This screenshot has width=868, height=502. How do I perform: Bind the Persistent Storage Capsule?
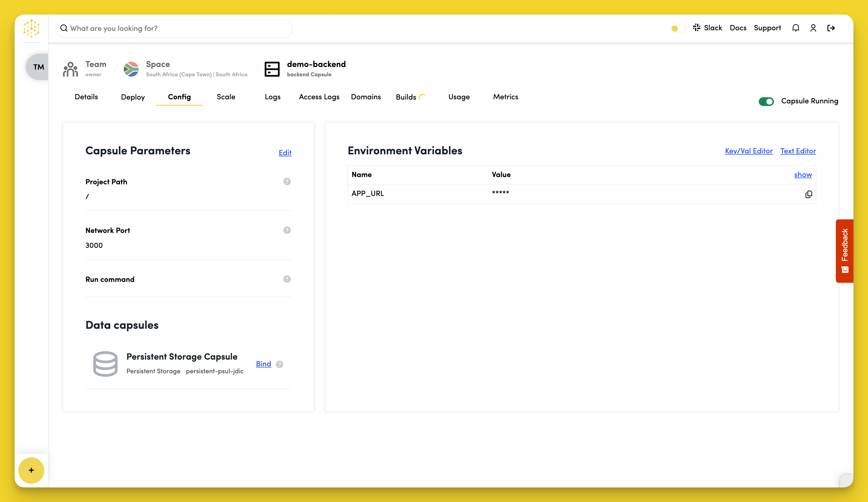click(x=263, y=364)
